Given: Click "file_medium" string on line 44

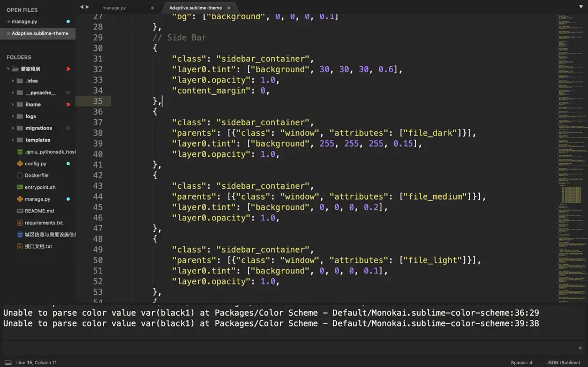Looking at the screenshot, I should (x=435, y=197).
